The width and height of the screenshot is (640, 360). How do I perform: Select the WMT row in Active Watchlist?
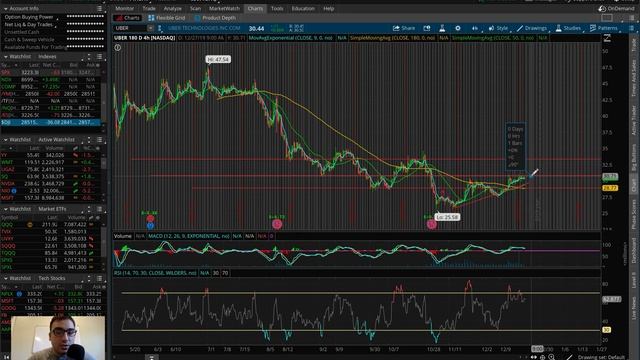51,162
